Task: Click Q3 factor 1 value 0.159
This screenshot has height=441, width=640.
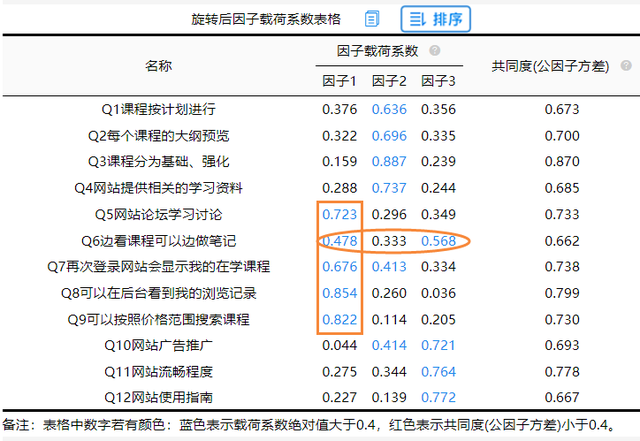Action: [339, 162]
